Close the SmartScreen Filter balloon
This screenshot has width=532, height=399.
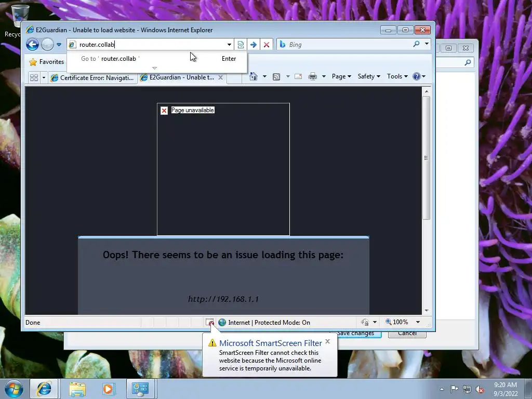[327, 341]
